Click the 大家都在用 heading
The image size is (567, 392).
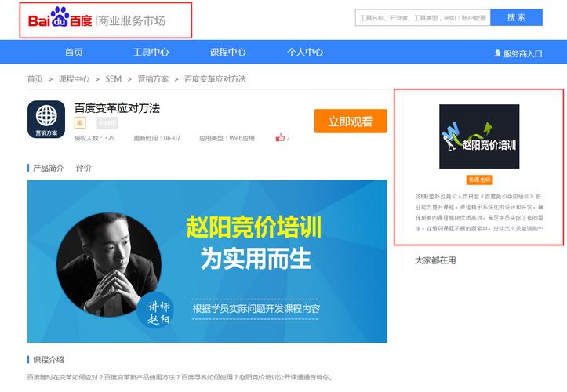point(435,260)
